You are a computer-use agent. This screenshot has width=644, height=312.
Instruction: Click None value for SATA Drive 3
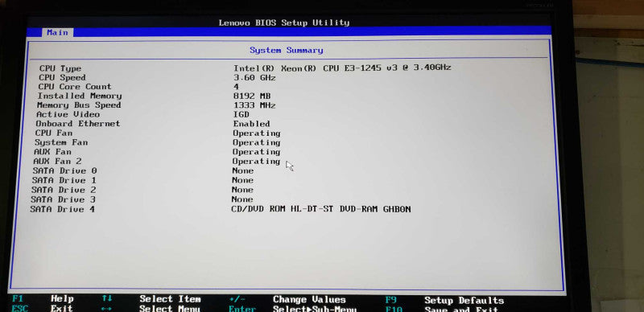242,199
